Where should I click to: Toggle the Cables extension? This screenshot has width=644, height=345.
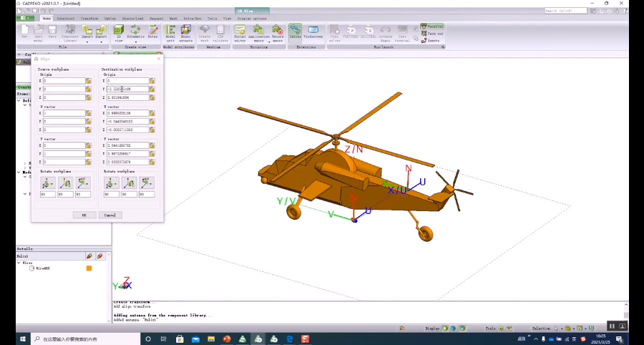[295, 32]
